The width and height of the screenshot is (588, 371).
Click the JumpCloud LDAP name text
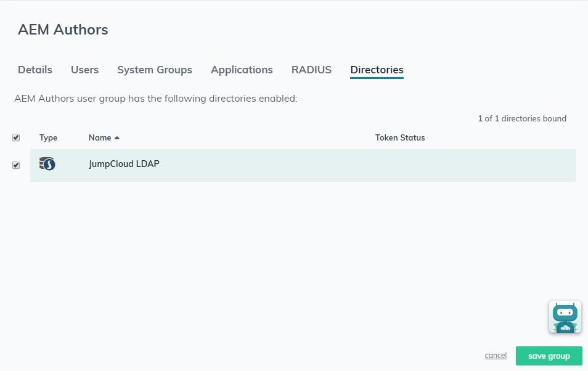(124, 164)
